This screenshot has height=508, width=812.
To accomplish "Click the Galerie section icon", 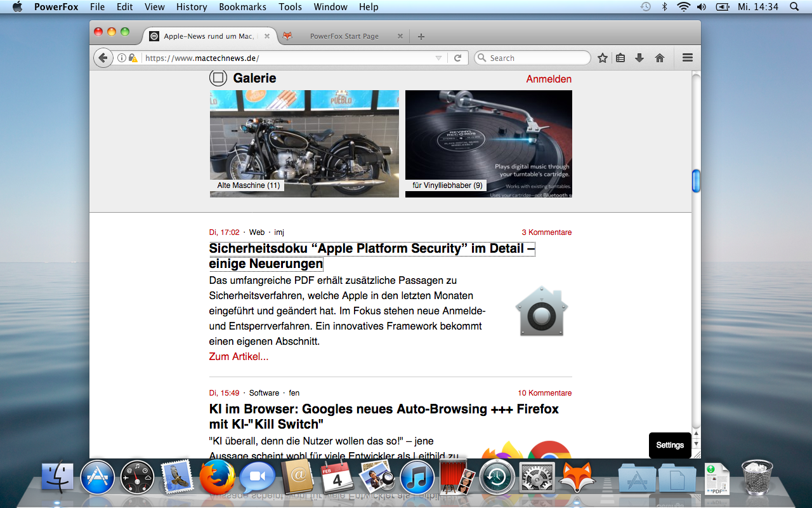I will [218, 78].
